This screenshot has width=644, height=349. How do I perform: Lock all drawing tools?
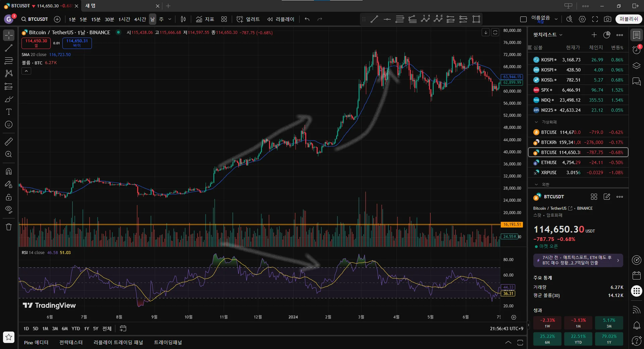(9, 197)
